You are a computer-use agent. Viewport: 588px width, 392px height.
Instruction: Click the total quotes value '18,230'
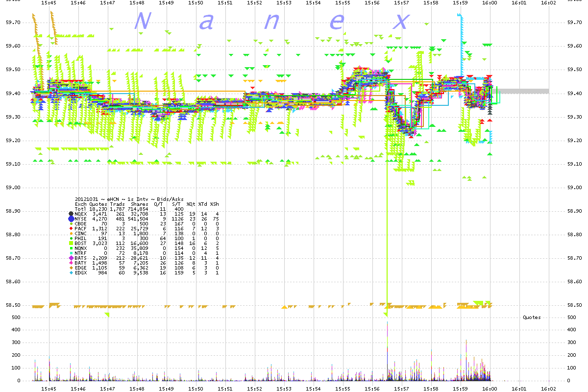pyautogui.click(x=98, y=209)
